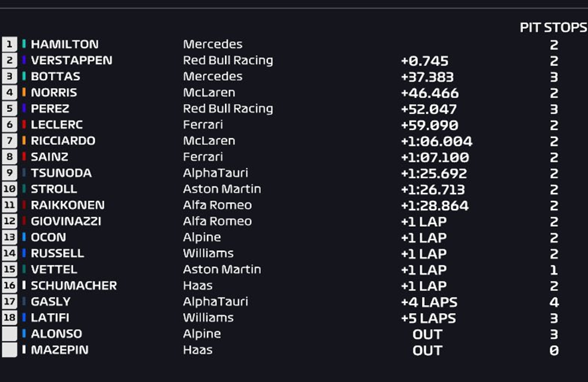
Task: Select the position 1 badge next to Hamilton
Action: 9,44
